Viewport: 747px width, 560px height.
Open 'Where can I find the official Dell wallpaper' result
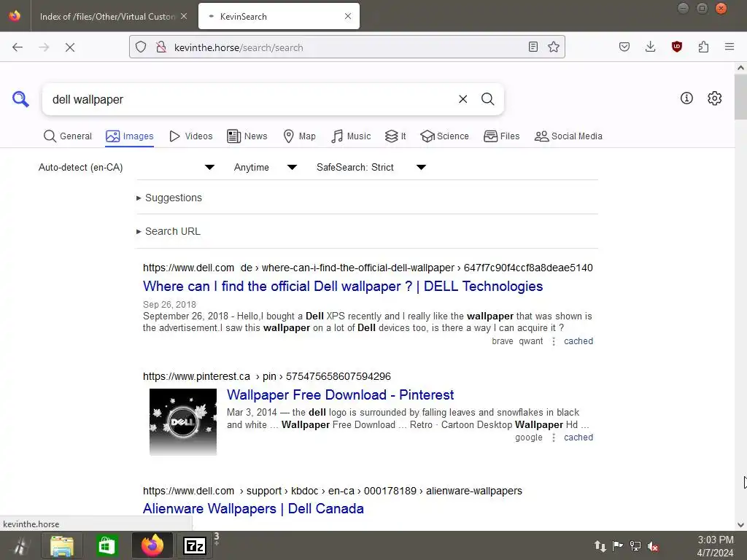click(x=343, y=286)
